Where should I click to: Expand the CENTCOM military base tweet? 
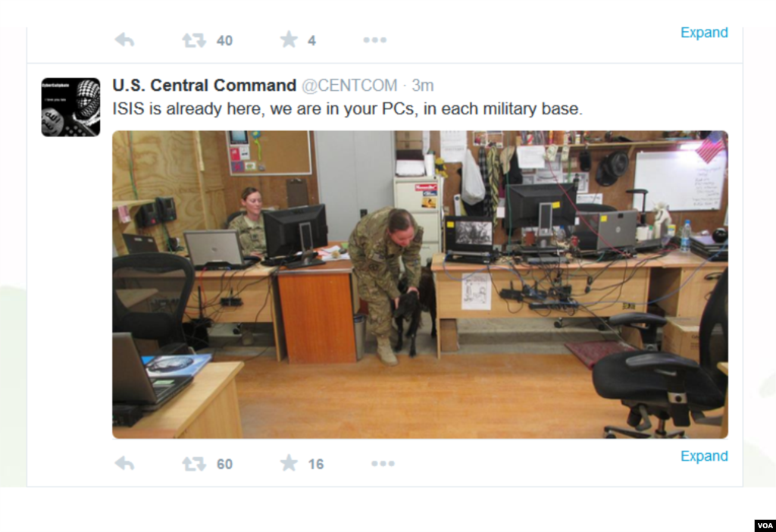pyautogui.click(x=704, y=455)
